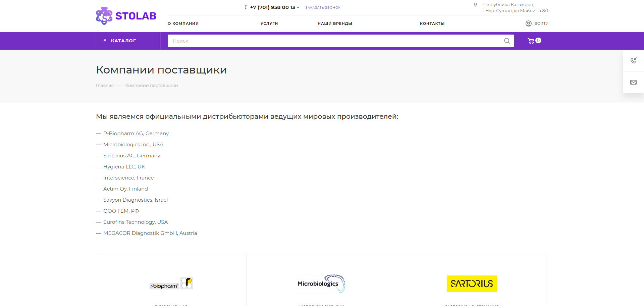The height and width of the screenshot is (306, 644).
Task: Open Hygiena LLC, UK link
Action: 124,167
